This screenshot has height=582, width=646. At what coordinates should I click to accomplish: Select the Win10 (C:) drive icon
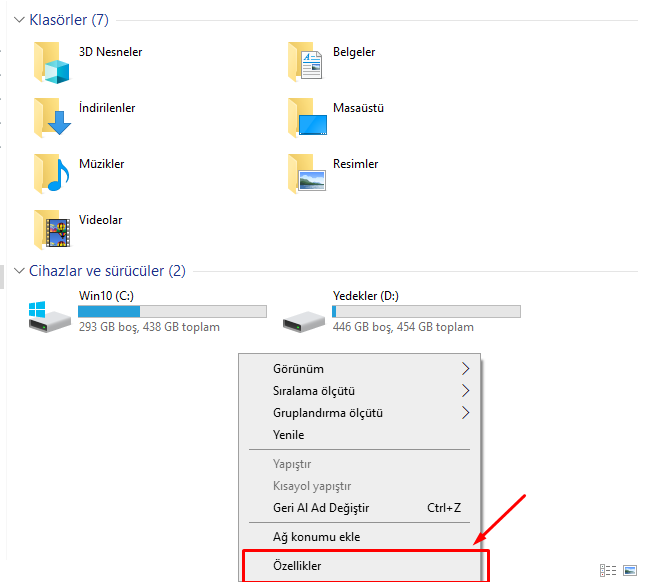point(49,316)
